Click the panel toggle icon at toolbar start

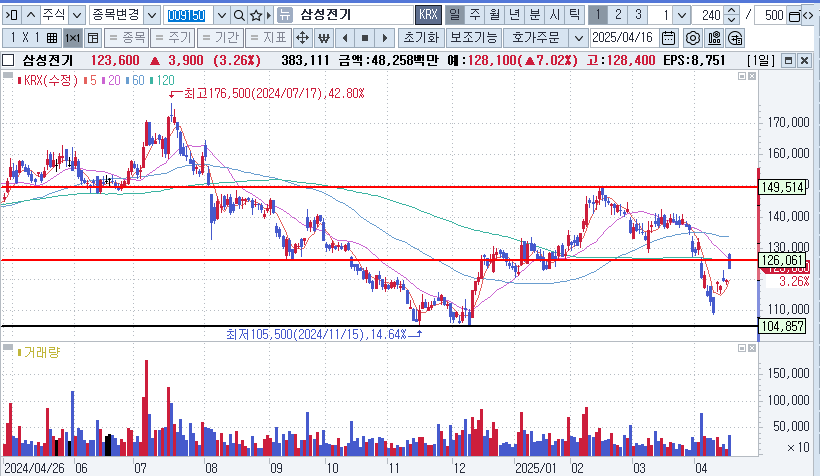[12, 15]
